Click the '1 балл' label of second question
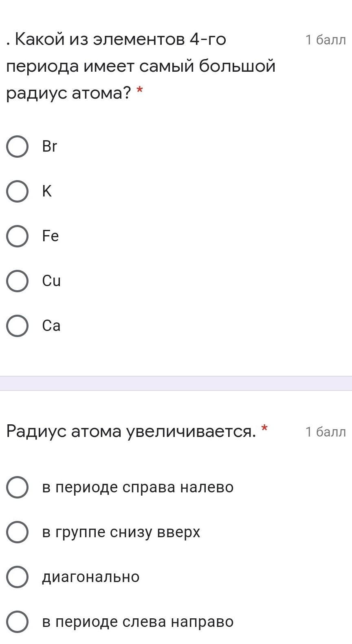The image size is (352, 644). coord(326,432)
